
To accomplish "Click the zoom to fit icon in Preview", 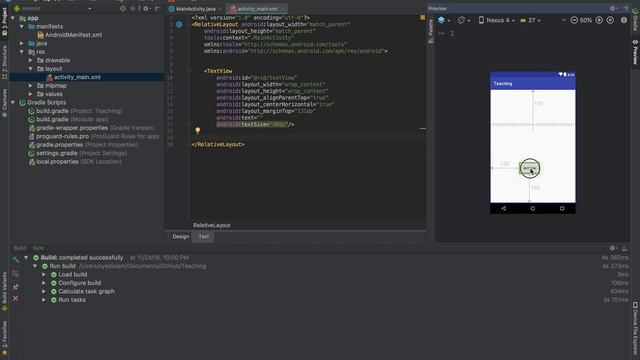I will coord(610,20).
